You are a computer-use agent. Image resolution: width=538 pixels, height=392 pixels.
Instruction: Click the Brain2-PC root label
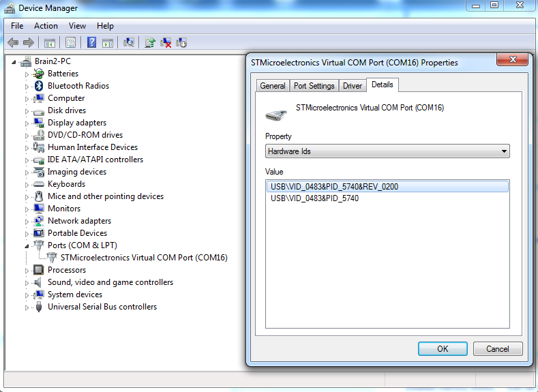[x=53, y=61]
